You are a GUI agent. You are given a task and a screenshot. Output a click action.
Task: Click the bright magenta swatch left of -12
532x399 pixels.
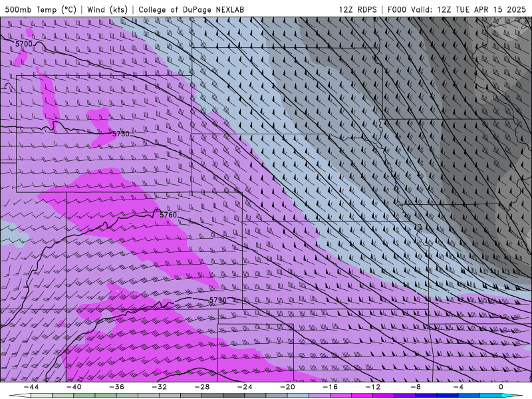tap(362, 396)
